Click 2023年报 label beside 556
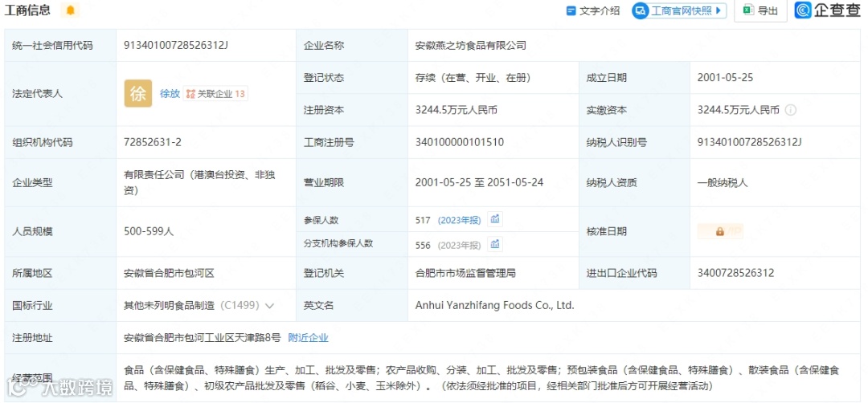 pos(460,245)
